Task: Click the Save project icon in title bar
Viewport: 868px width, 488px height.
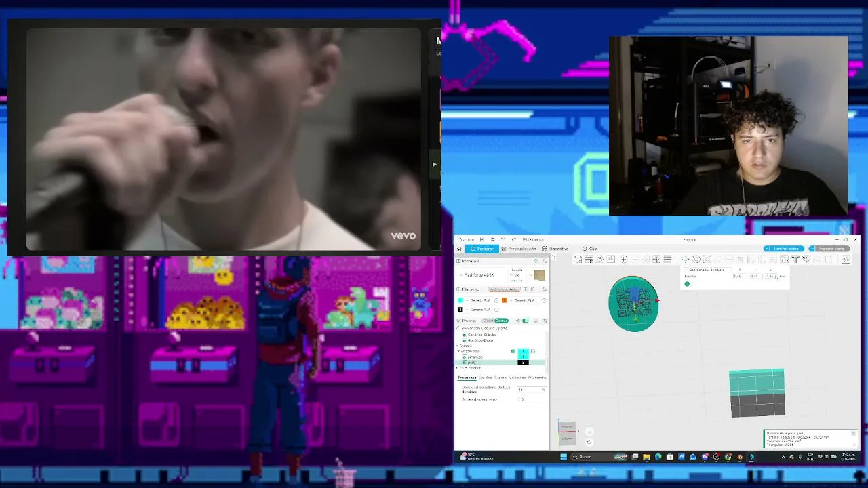Action: [492, 239]
